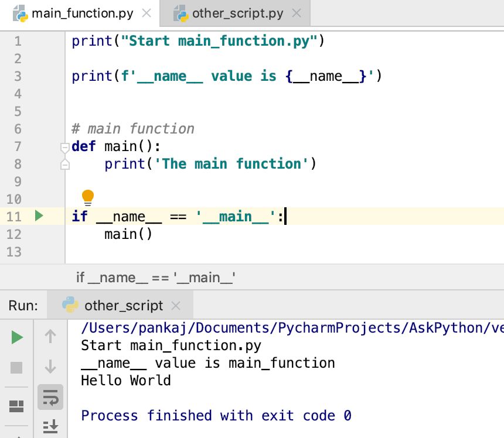Click the Up the Stack Trace arrow
Screen dimensions: 504x438
50,337
